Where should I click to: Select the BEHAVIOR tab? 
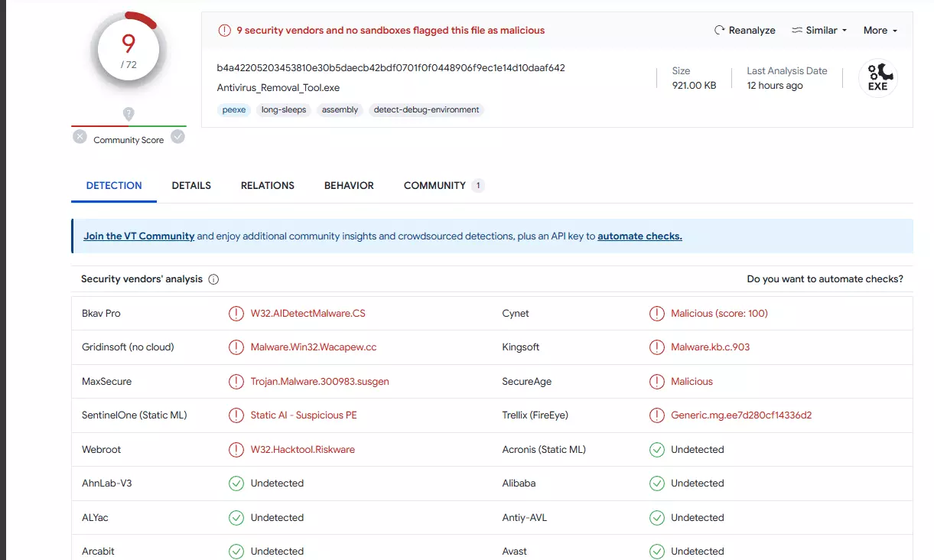click(x=349, y=186)
